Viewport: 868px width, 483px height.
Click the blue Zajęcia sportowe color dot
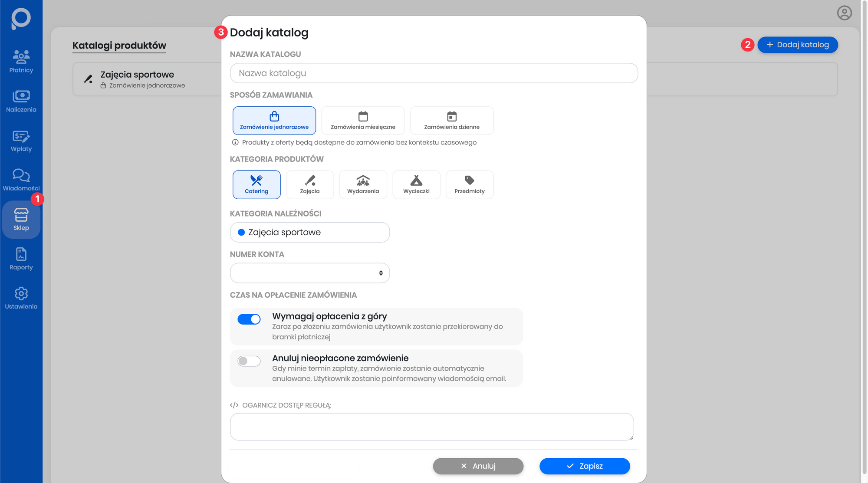(x=241, y=232)
